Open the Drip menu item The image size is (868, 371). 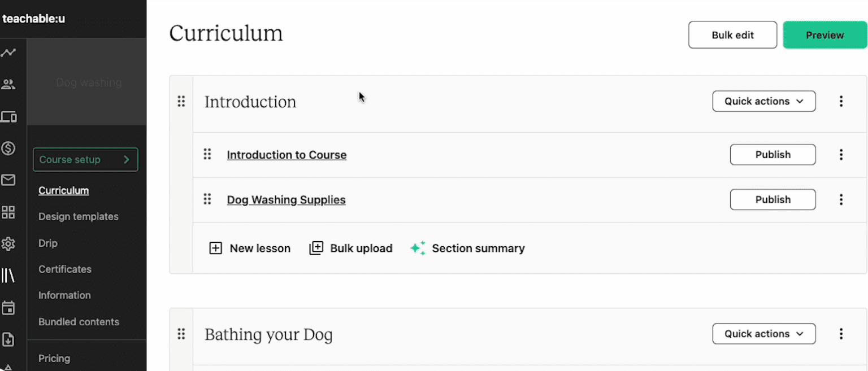tap(47, 243)
